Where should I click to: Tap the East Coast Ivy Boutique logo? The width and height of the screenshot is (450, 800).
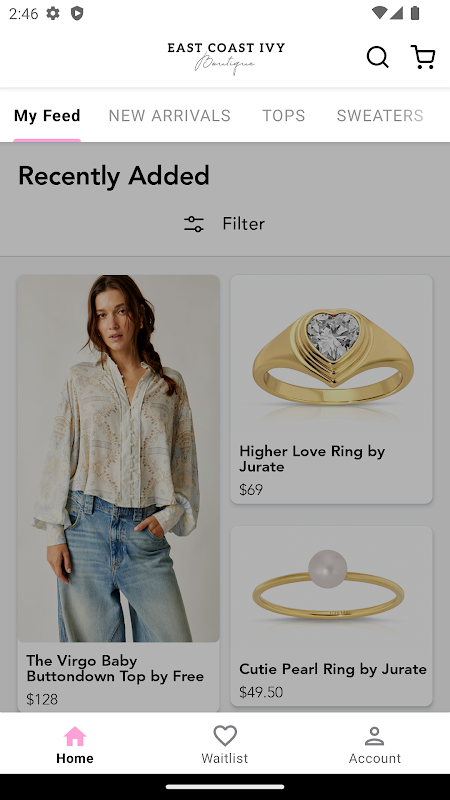click(x=226, y=58)
